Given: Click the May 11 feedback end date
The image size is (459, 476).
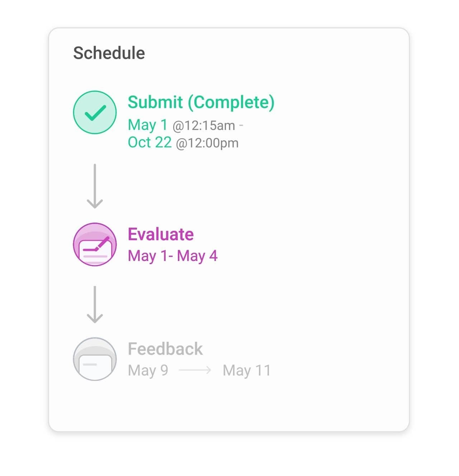Looking at the screenshot, I should tap(247, 370).
